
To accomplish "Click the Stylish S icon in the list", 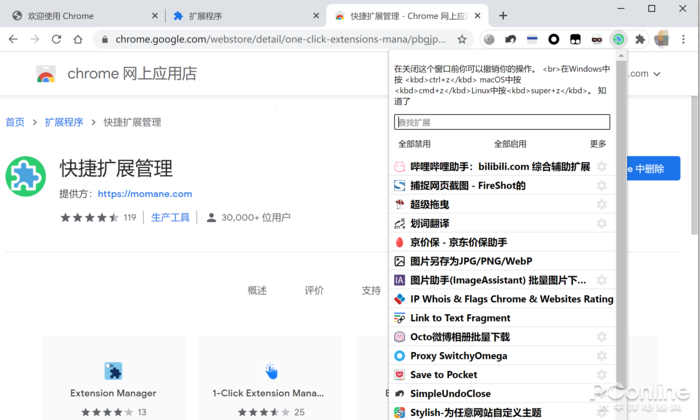I will coord(400,412).
